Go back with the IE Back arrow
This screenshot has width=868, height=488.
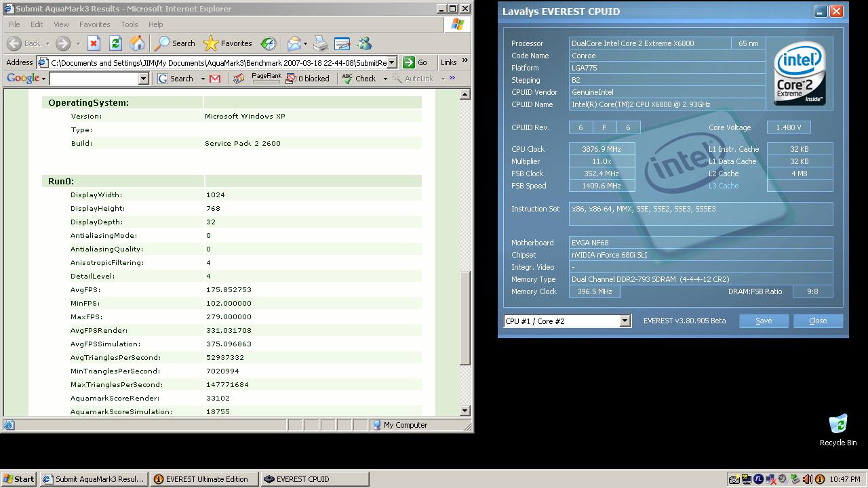(24, 43)
